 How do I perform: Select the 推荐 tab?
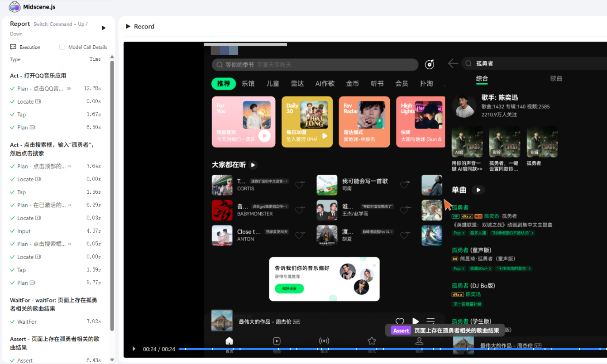point(224,84)
